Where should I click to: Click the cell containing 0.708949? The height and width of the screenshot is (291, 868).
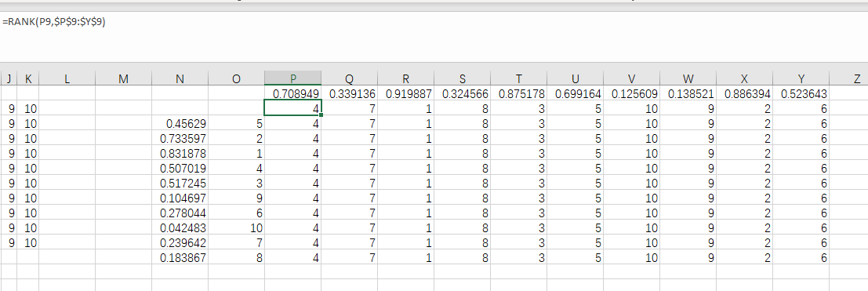click(292, 93)
